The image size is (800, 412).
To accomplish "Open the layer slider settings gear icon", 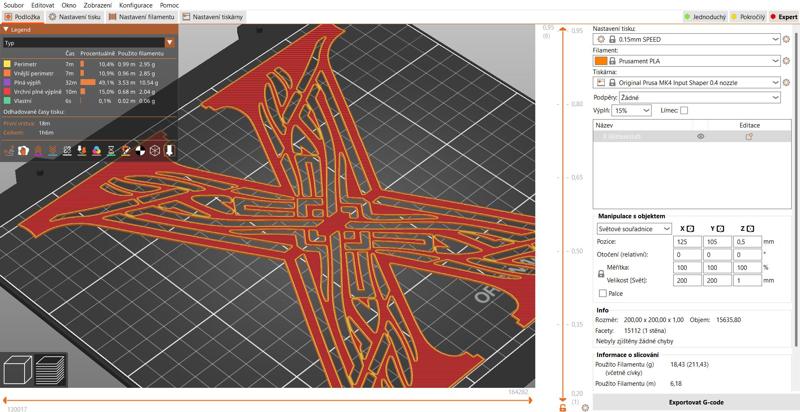I will [585, 407].
